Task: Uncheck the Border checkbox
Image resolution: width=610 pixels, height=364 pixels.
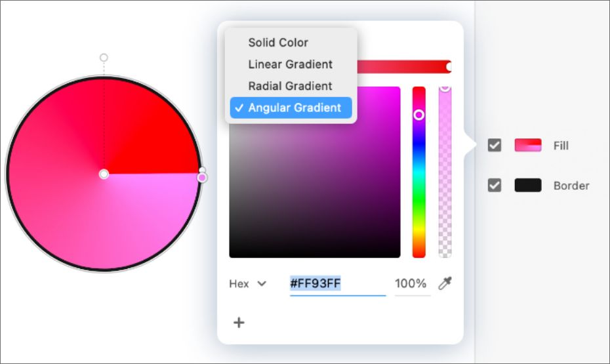Action: [x=495, y=186]
